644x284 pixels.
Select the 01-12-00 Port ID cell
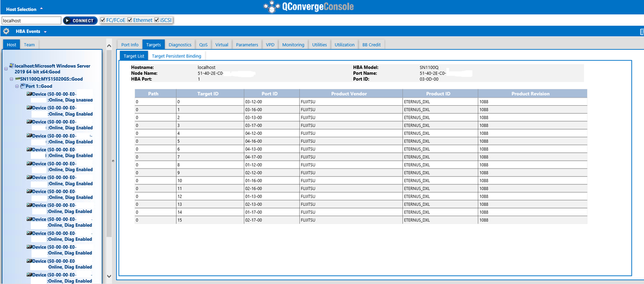(x=271, y=165)
